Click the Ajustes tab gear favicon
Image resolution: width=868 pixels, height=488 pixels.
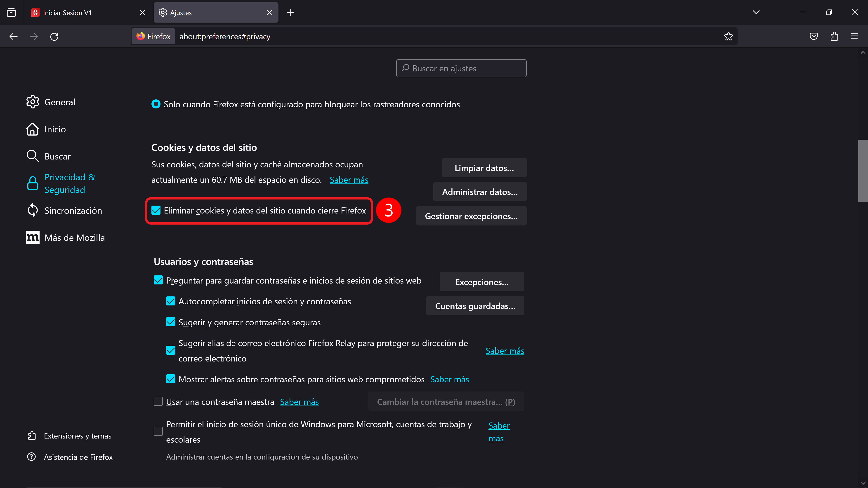[163, 12]
